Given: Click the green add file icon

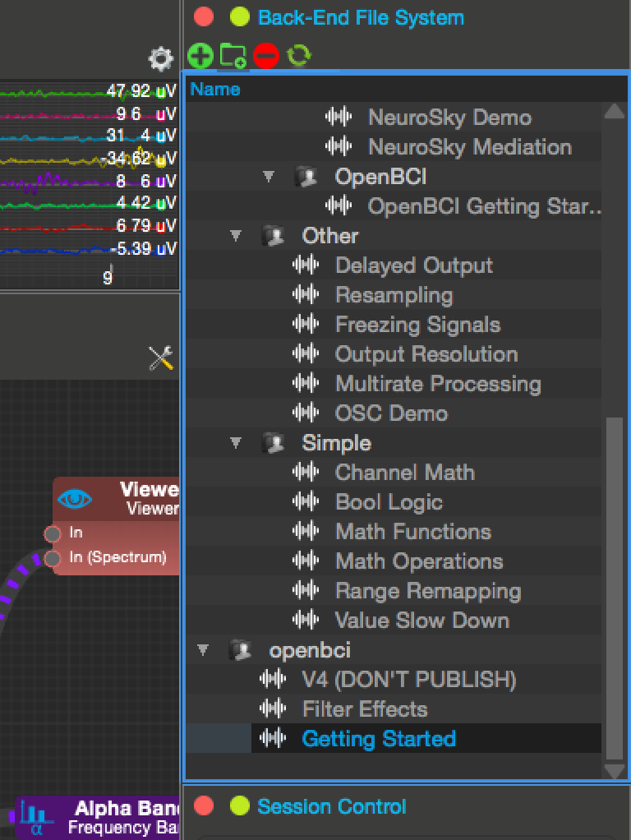Looking at the screenshot, I should coord(200,55).
